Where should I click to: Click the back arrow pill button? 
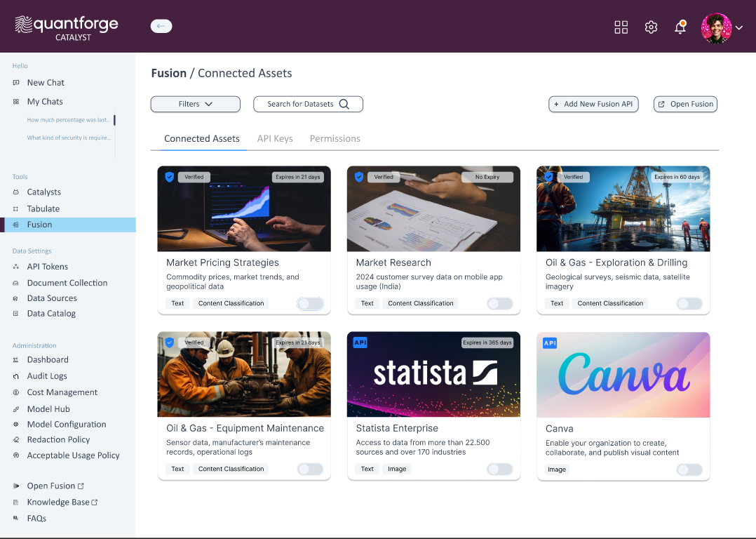coord(161,27)
